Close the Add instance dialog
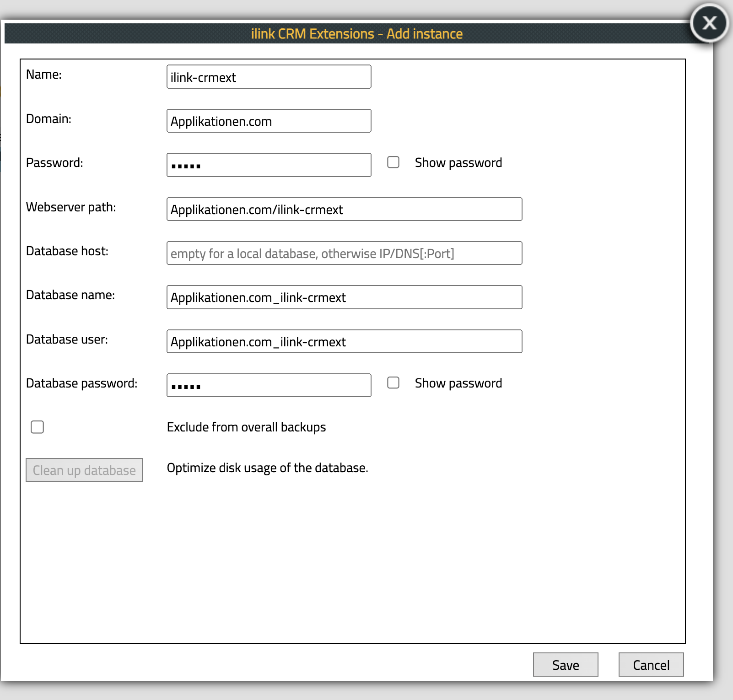The height and width of the screenshot is (700, 733). click(x=709, y=23)
